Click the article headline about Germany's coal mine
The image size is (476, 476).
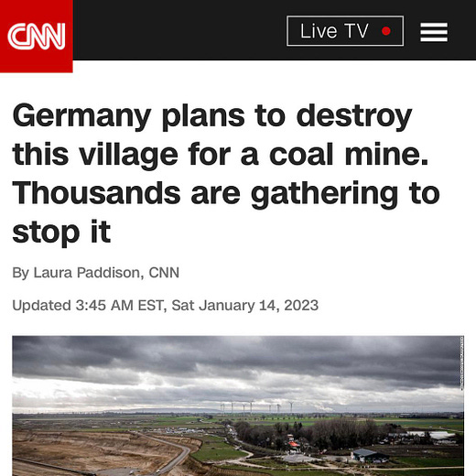226,173
